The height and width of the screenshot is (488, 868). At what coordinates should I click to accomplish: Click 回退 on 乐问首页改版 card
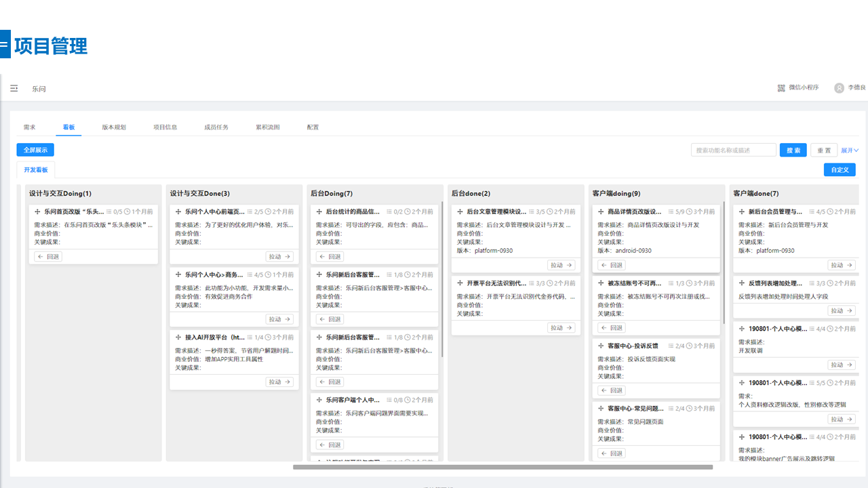pyautogui.click(x=48, y=256)
